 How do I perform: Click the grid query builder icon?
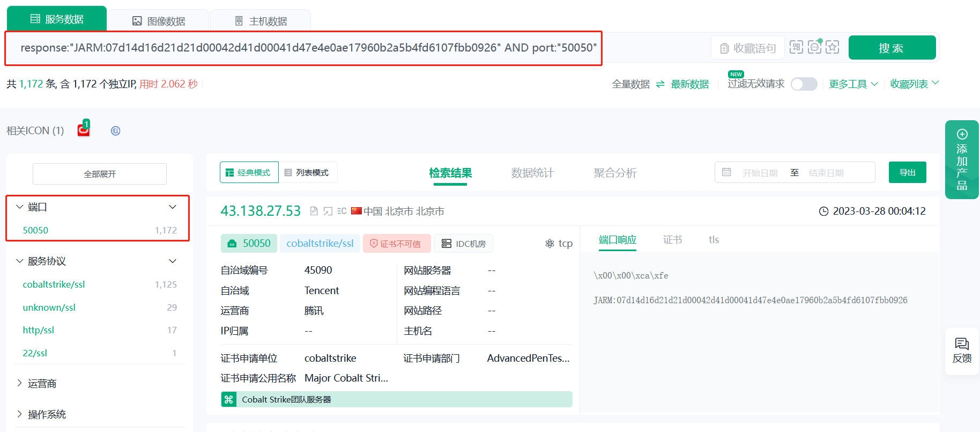tap(796, 47)
